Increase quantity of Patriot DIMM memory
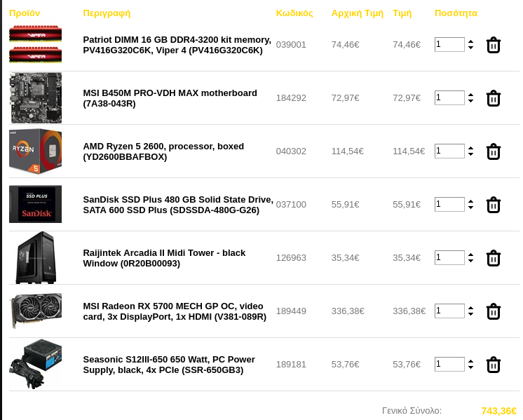 click(470, 41)
